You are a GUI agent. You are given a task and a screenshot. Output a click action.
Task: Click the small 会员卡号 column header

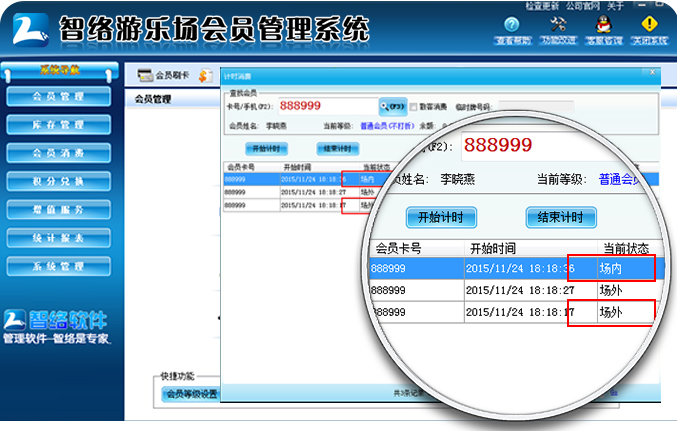[241, 167]
